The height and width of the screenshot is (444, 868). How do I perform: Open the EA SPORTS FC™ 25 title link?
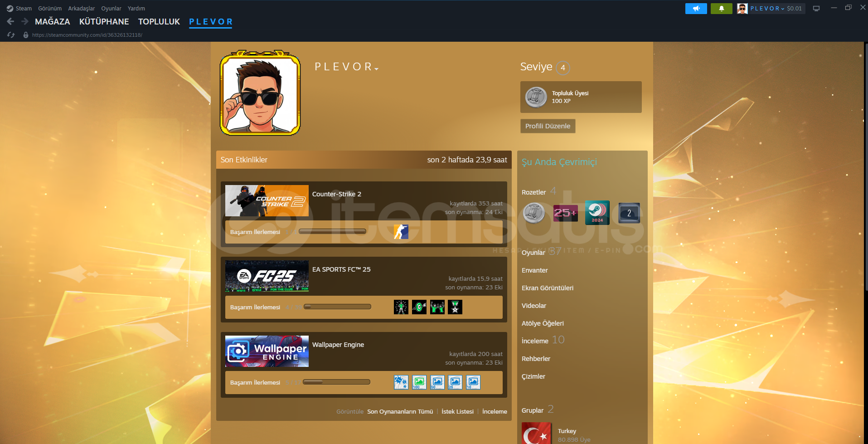click(341, 269)
